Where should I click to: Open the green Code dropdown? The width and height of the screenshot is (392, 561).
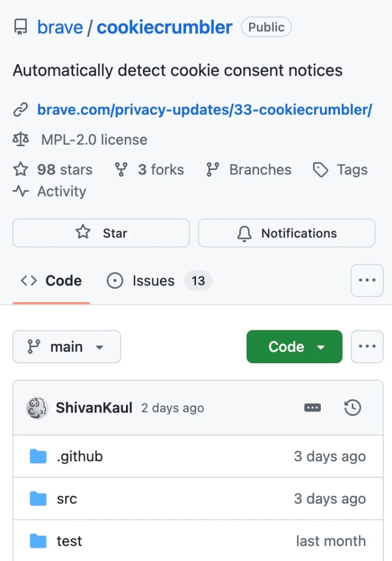coord(294,347)
